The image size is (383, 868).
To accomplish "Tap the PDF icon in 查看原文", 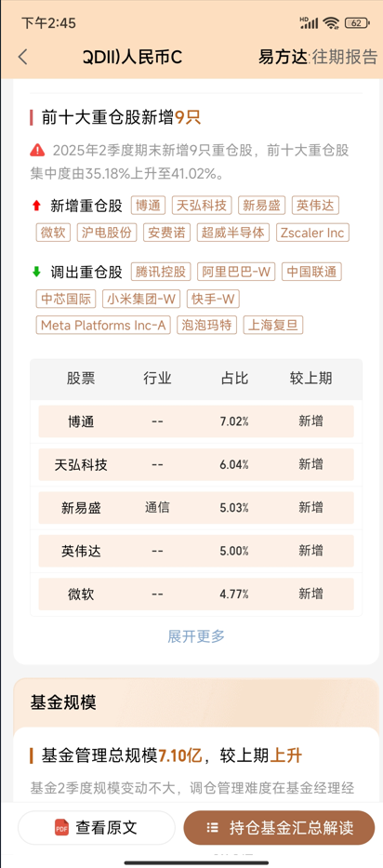I will point(61,828).
